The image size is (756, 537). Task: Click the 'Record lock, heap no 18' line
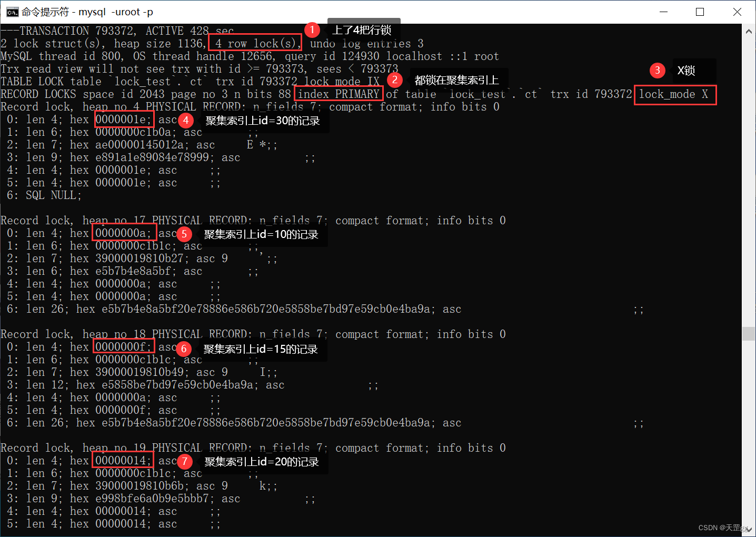pyautogui.click(x=253, y=334)
